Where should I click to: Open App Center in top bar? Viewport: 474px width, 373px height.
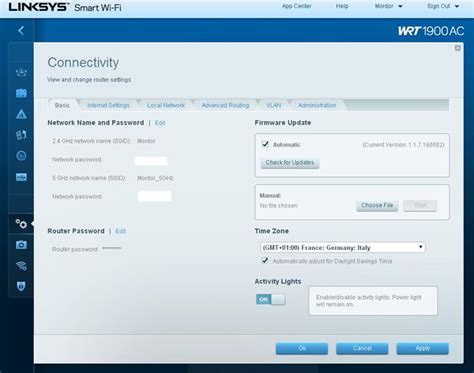(297, 6)
